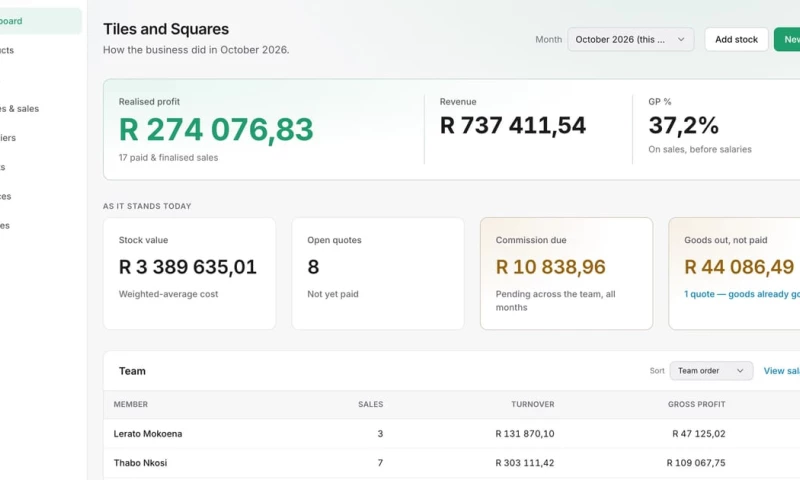Select the Stock value card R 3 389 635,01
The image size is (800, 480).
(189, 273)
